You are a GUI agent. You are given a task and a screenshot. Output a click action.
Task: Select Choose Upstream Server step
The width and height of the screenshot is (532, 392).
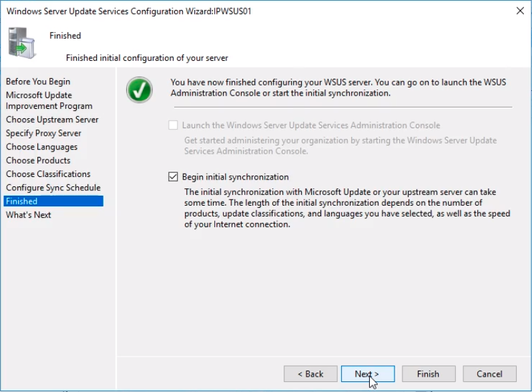tap(52, 120)
